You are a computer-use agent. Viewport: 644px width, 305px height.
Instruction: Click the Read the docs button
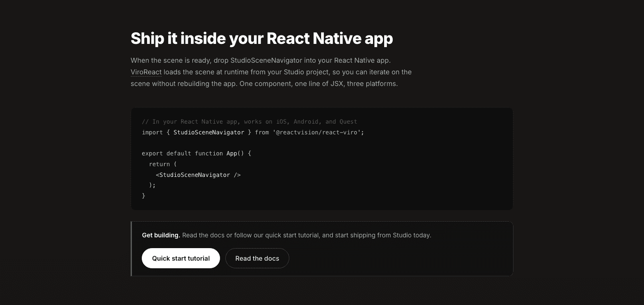pyautogui.click(x=257, y=258)
